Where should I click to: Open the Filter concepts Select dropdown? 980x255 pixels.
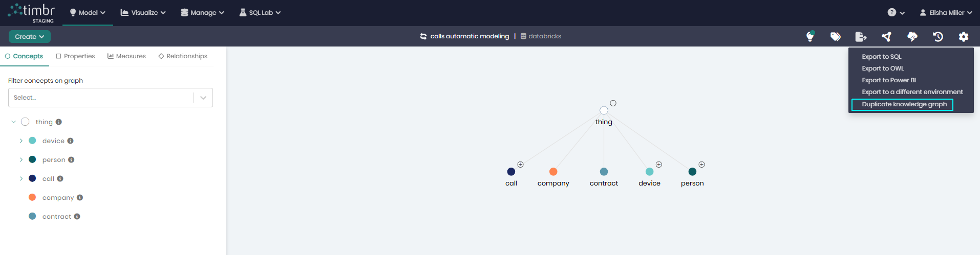(110, 98)
